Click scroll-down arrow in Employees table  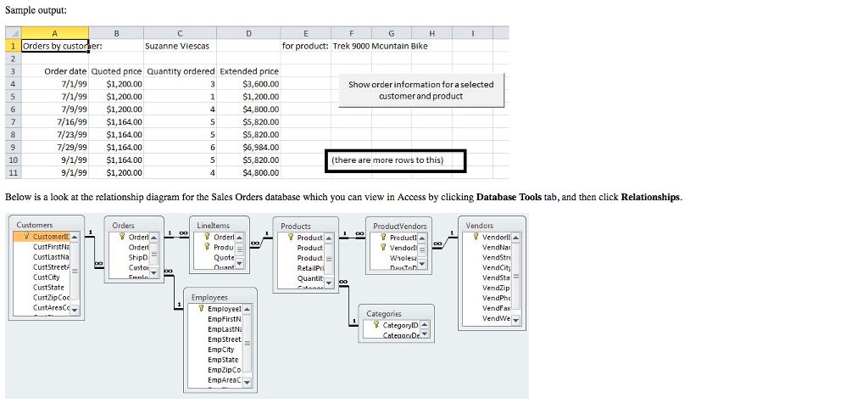[247, 382]
